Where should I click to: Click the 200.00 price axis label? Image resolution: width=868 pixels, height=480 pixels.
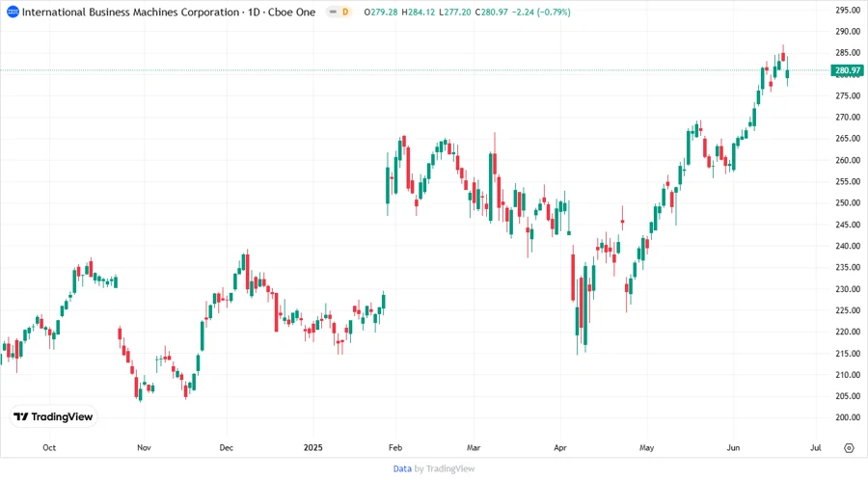(848, 417)
